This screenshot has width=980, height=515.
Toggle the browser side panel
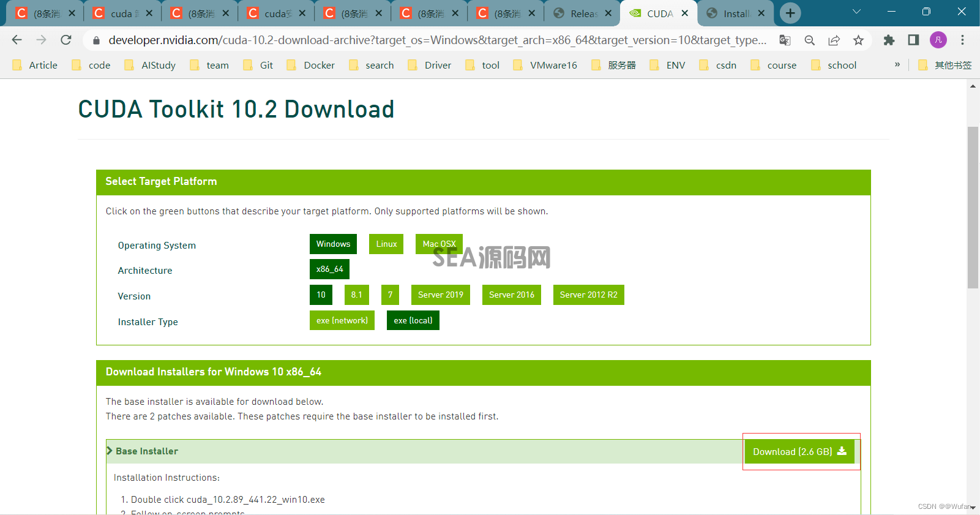coord(913,40)
